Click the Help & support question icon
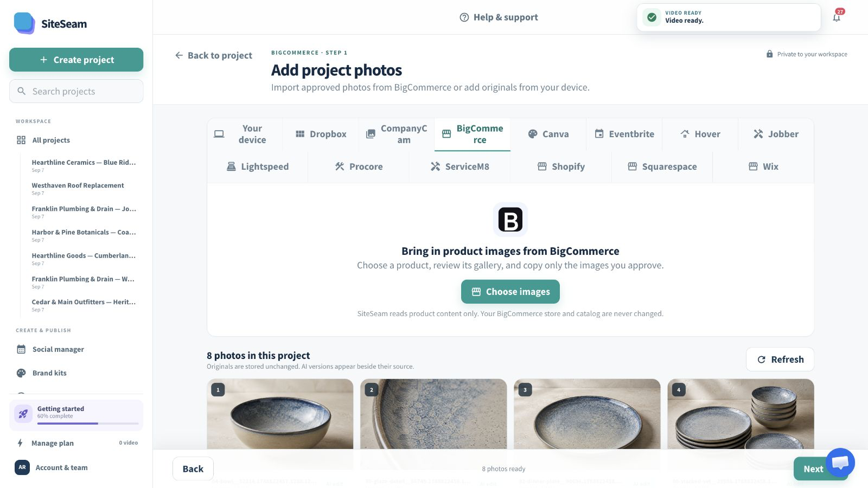 click(x=464, y=17)
